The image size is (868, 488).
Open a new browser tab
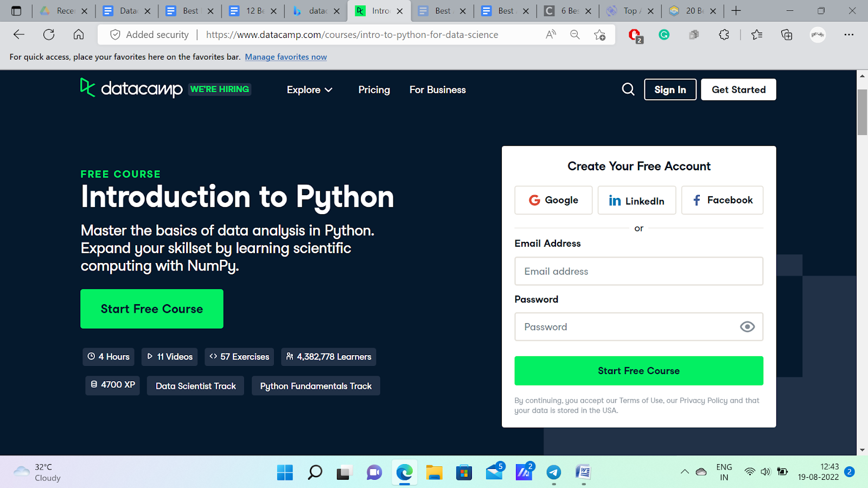pyautogui.click(x=736, y=11)
